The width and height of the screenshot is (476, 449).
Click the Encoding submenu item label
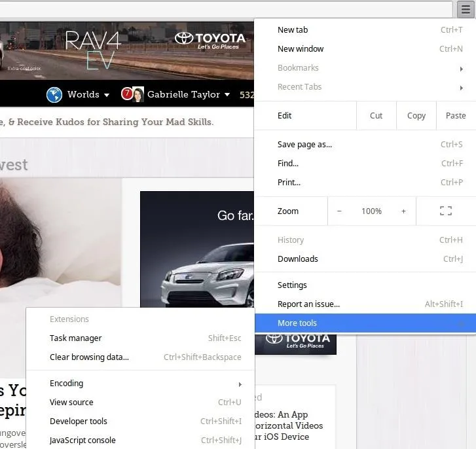67,384
